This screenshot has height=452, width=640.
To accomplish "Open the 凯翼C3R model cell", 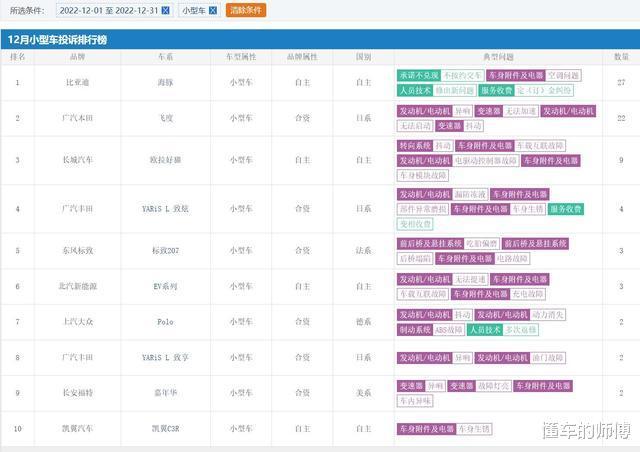I will [165, 429].
